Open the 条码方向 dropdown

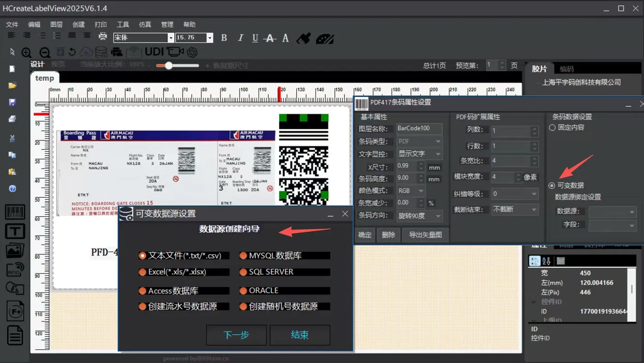click(420, 215)
